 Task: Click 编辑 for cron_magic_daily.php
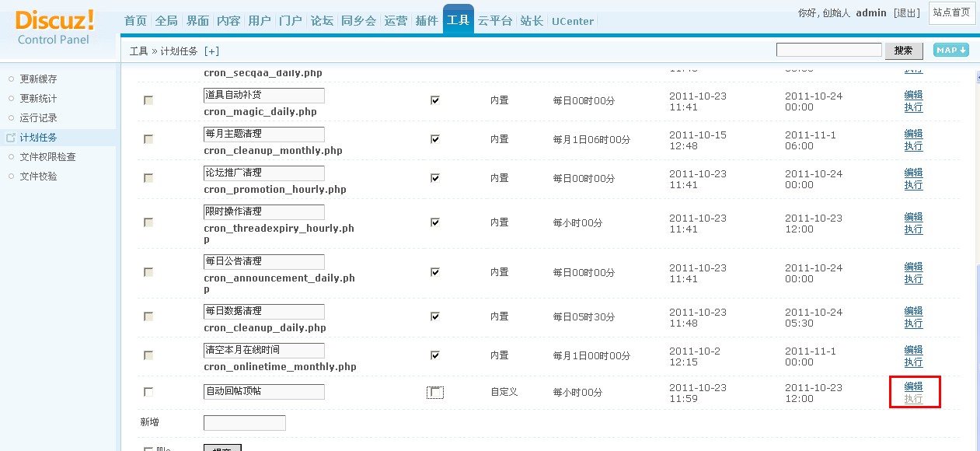click(x=913, y=95)
